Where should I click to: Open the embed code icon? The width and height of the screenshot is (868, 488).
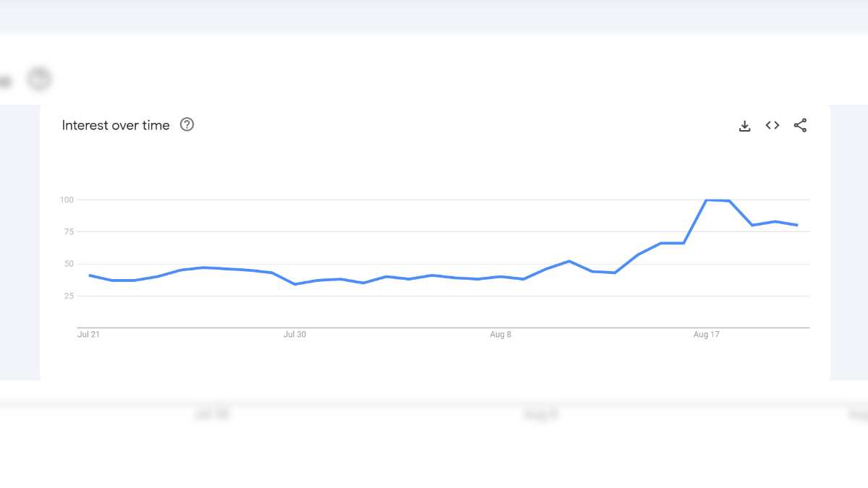point(773,126)
